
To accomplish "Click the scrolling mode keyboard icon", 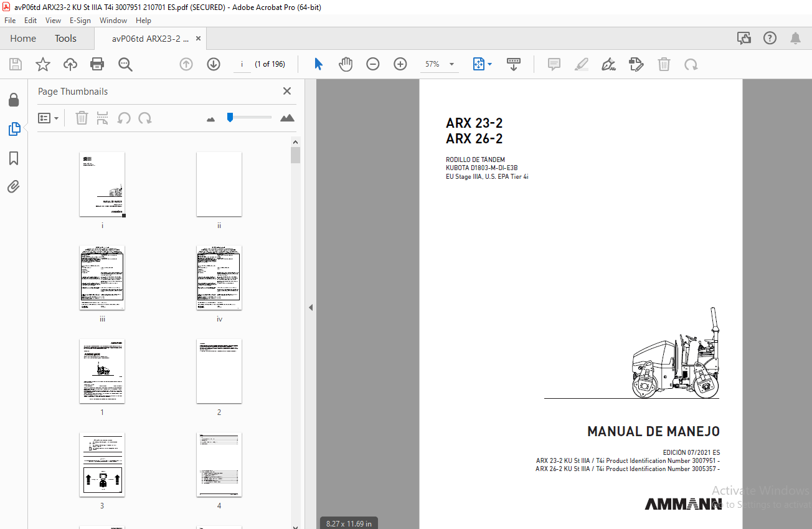I will pyautogui.click(x=514, y=64).
